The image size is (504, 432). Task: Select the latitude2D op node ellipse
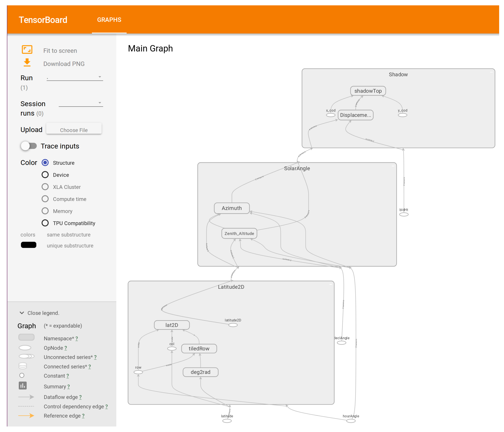(233, 325)
